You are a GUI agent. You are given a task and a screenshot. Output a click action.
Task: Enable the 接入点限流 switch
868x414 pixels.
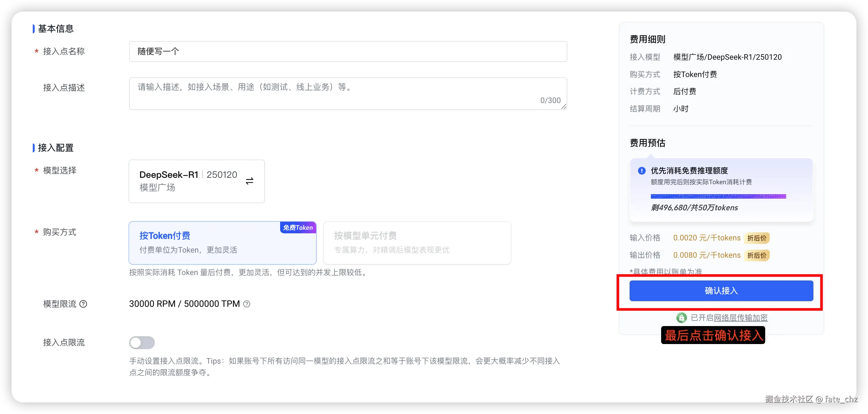click(142, 342)
